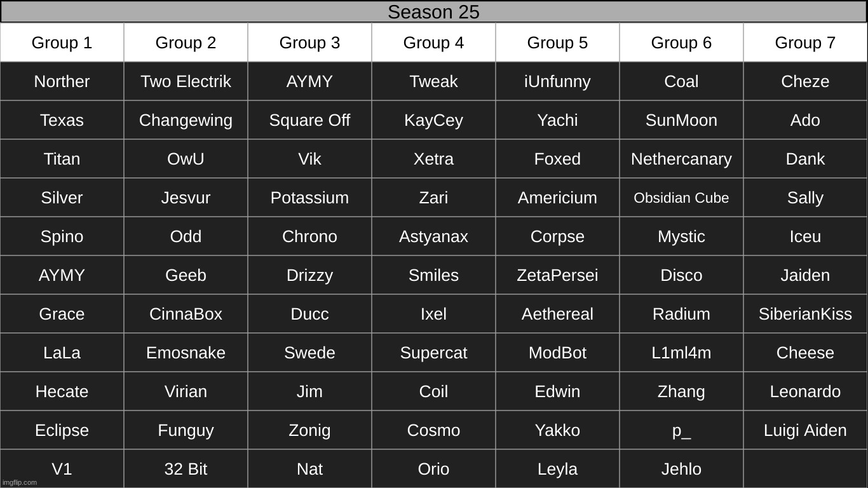Select the empty last Group 7 cell
Screen dimensions: 868x488
click(x=805, y=469)
